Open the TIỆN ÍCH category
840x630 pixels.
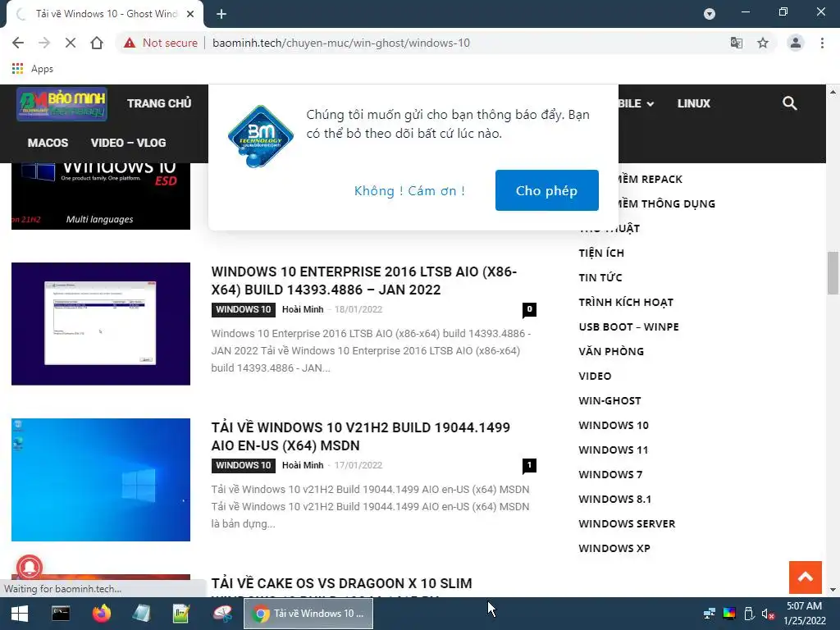click(x=601, y=253)
